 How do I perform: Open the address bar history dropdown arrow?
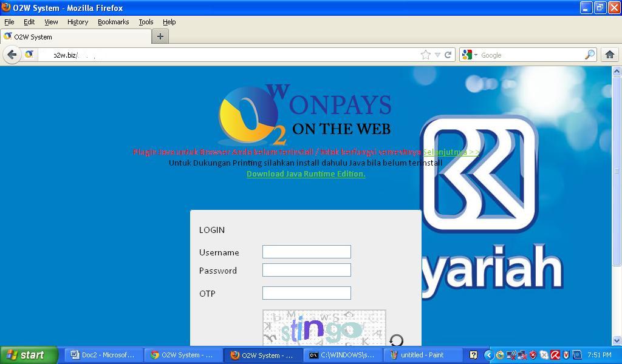437,55
